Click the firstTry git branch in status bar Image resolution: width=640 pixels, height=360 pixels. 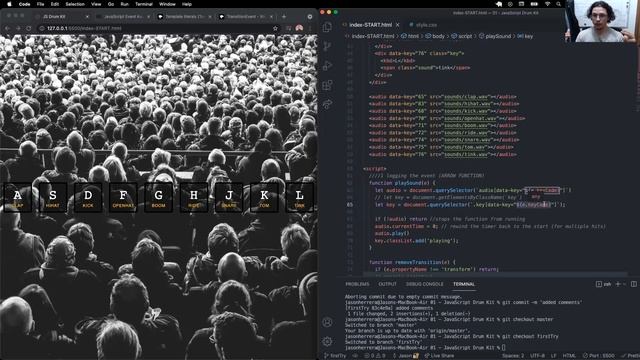coord(335,356)
